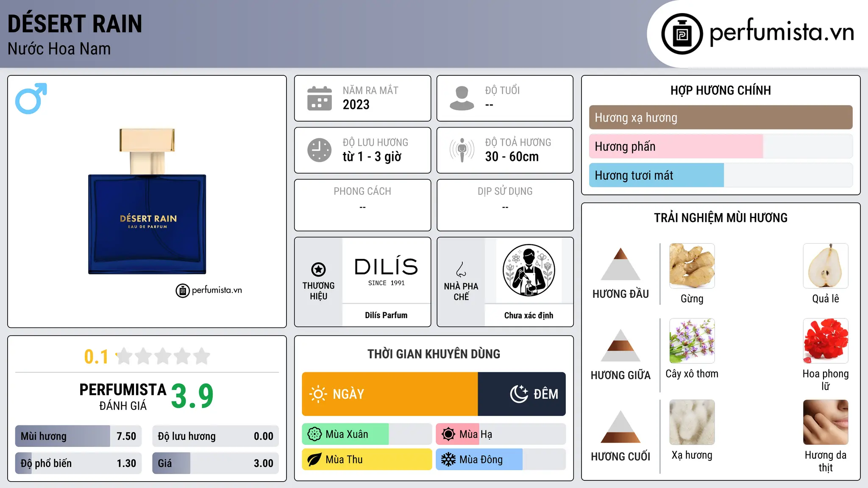Click the longevity value từ 1 - 3 giờ
Screen dimensions: 868x488
372,157
